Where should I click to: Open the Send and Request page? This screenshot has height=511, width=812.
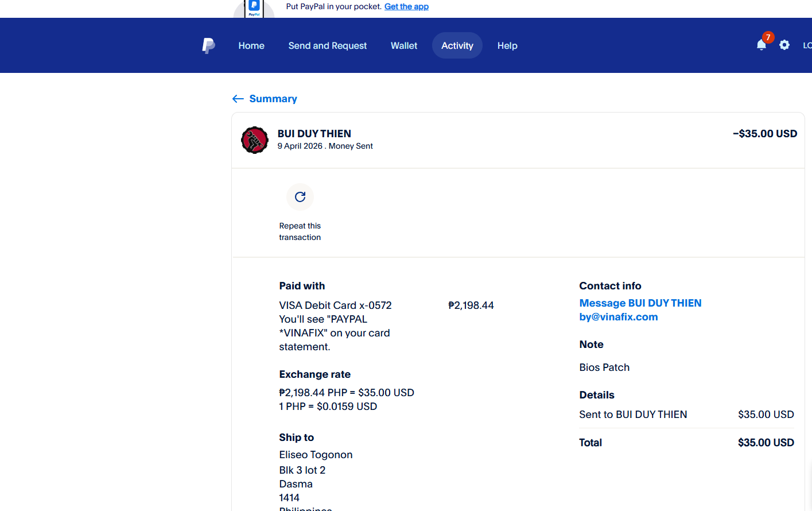point(327,45)
